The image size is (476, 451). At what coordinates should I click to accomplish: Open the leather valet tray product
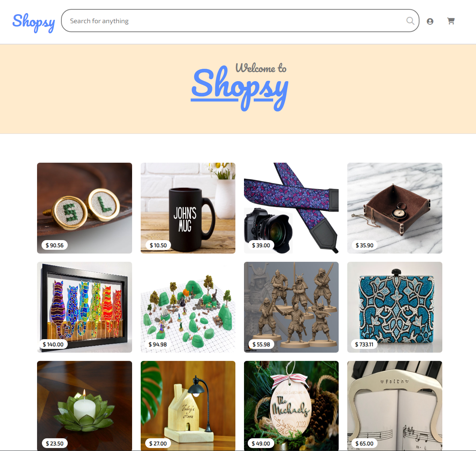[395, 208]
